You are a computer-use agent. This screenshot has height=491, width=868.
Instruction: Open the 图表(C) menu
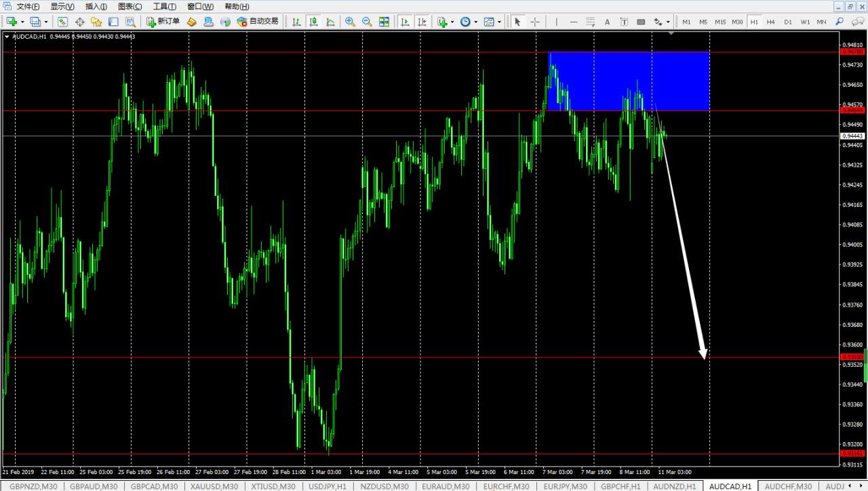click(130, 6)
